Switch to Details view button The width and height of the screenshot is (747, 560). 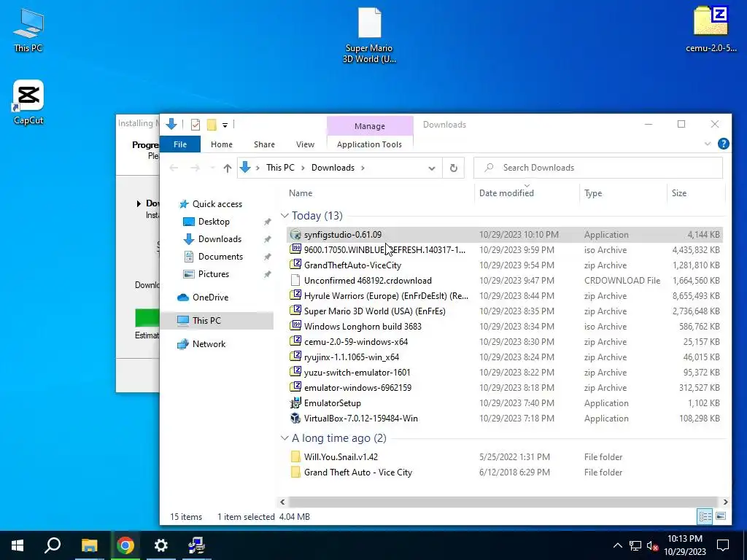(705, 516)
